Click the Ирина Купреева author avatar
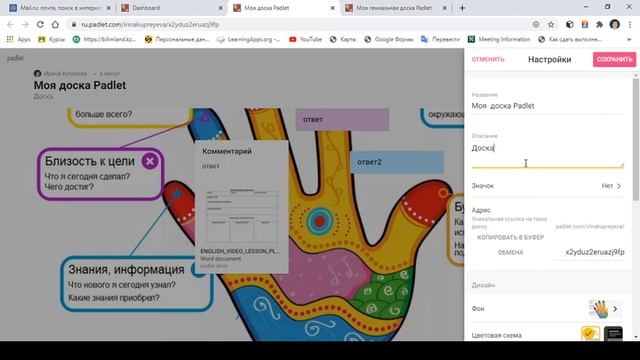Screen dimensions: 640x360 click(x=38, y=73)
